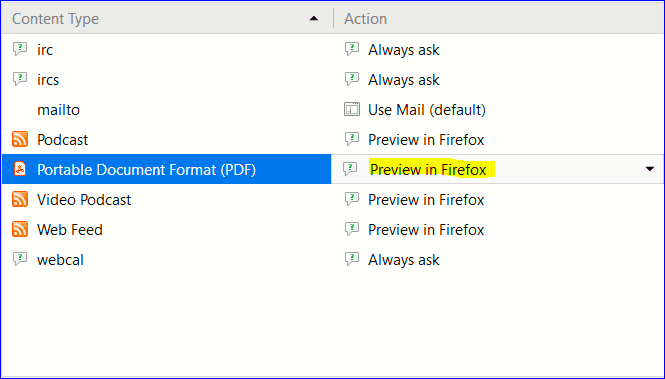Click the Web Feed RSS icon
The width and height of the screenshot is (665, 379).
point(20,229)
